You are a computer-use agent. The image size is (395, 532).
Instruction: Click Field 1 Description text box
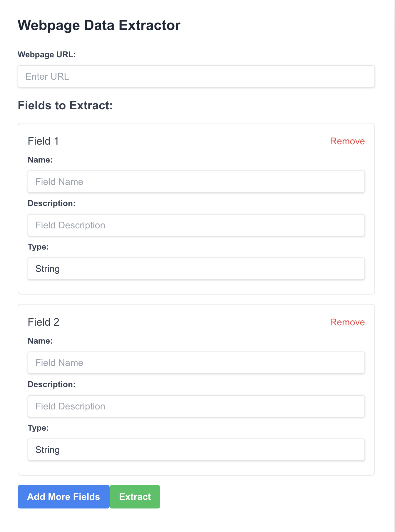196,225
